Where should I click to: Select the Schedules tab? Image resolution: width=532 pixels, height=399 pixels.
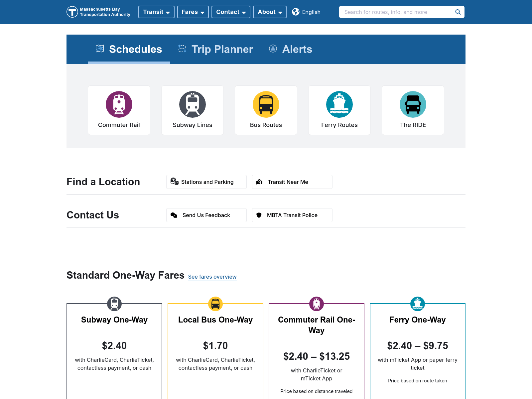129,49
